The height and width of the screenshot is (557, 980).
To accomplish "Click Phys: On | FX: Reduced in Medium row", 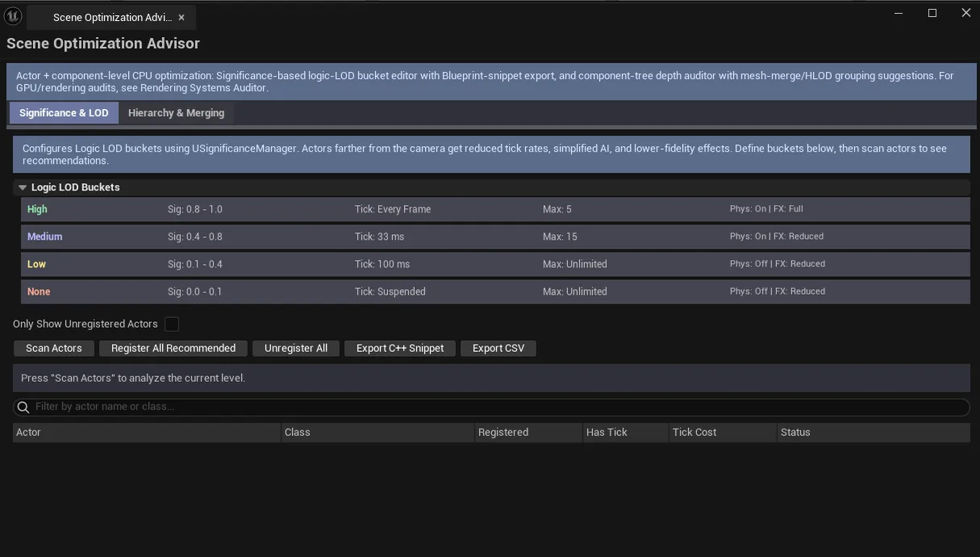I will [x=777, y=237].
